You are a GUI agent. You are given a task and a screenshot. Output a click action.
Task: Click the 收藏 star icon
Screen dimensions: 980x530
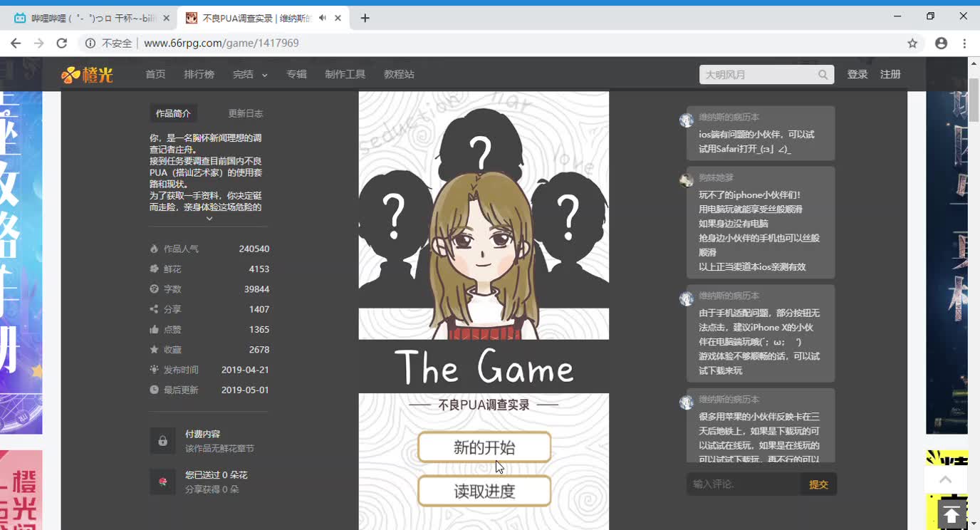pyautogui.click(x=154, y=350)
